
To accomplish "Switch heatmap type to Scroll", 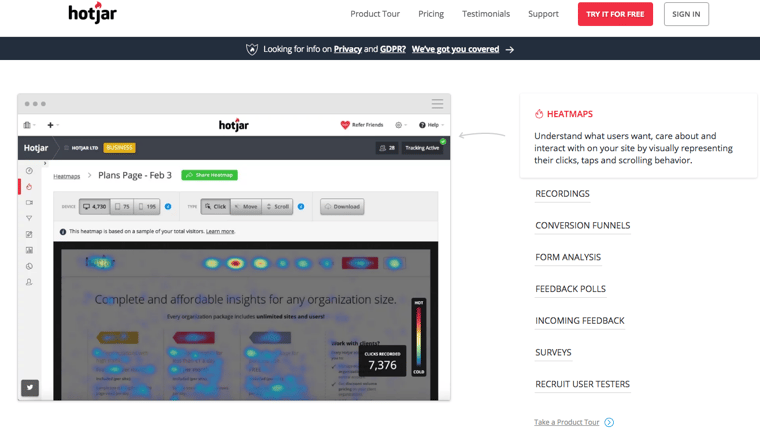I will click(278, 207).
